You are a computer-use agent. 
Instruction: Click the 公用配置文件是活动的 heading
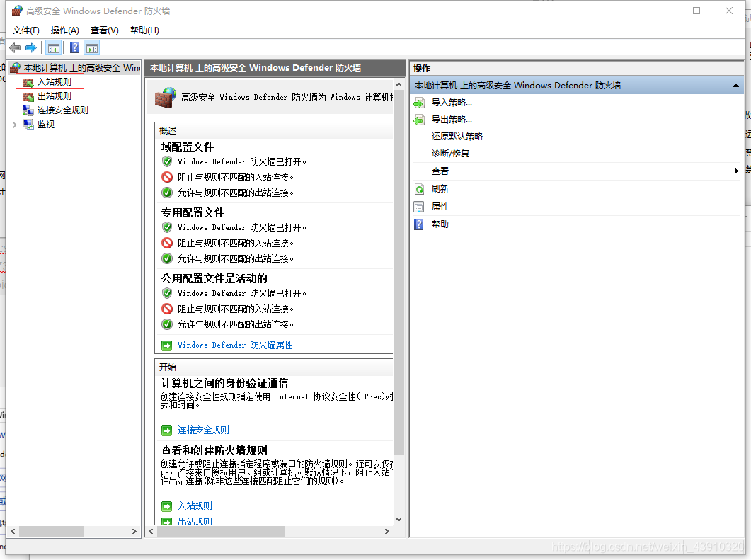pos(214,279)
